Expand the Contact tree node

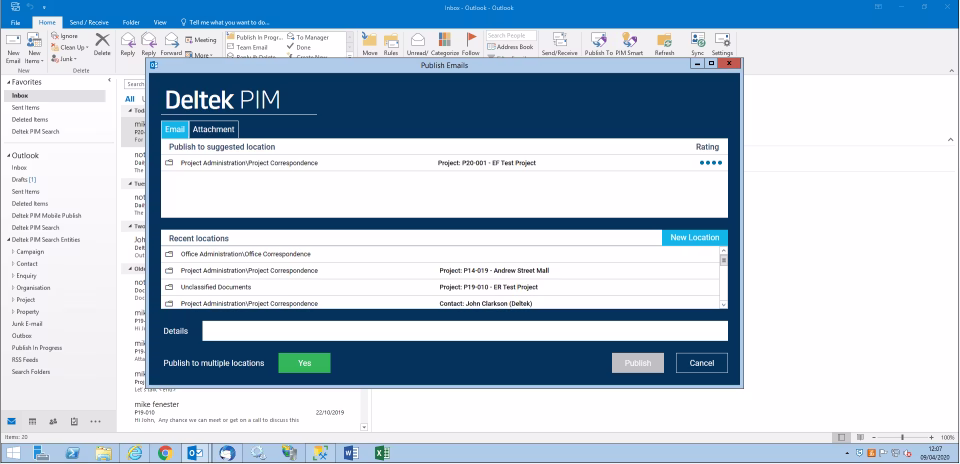coord(13,264)
